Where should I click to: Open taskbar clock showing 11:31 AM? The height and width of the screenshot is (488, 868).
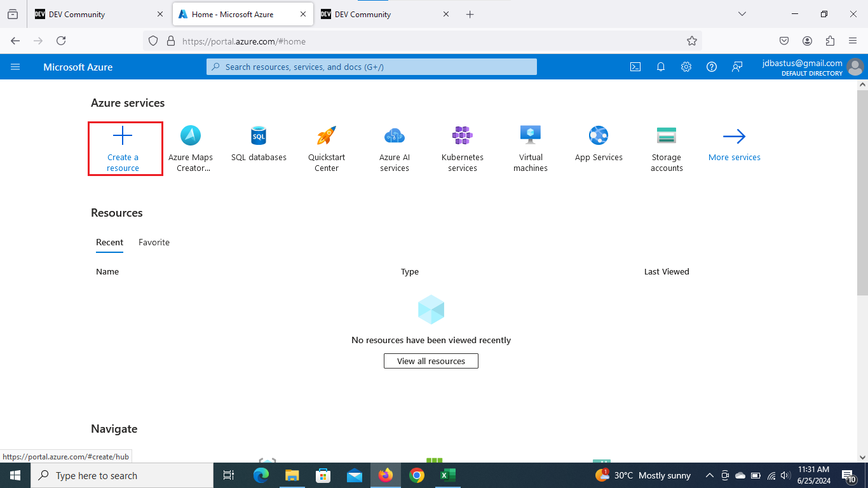click(814, 475)
